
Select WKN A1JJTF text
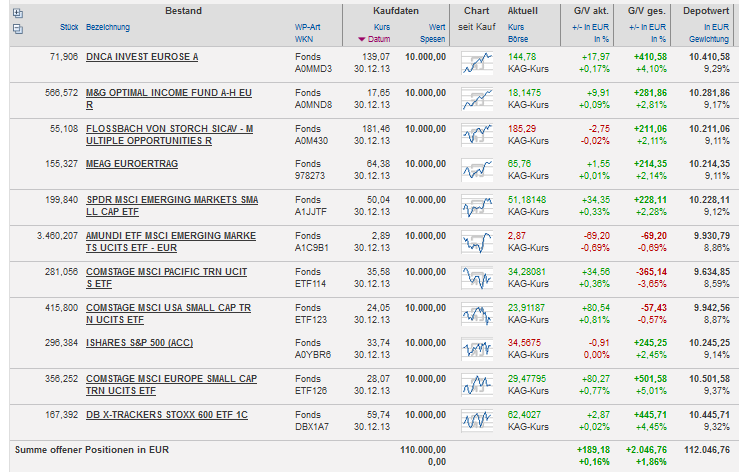pos(311,212)
